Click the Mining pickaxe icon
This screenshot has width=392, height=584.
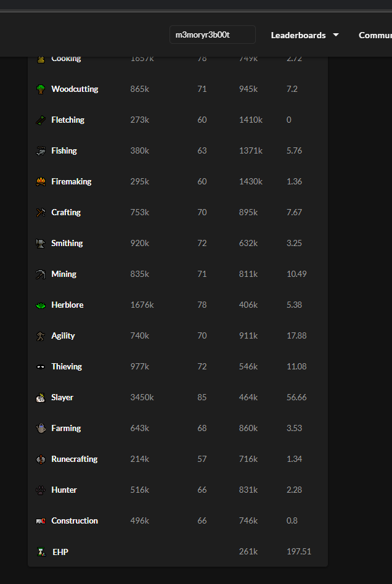coord(41,274)
